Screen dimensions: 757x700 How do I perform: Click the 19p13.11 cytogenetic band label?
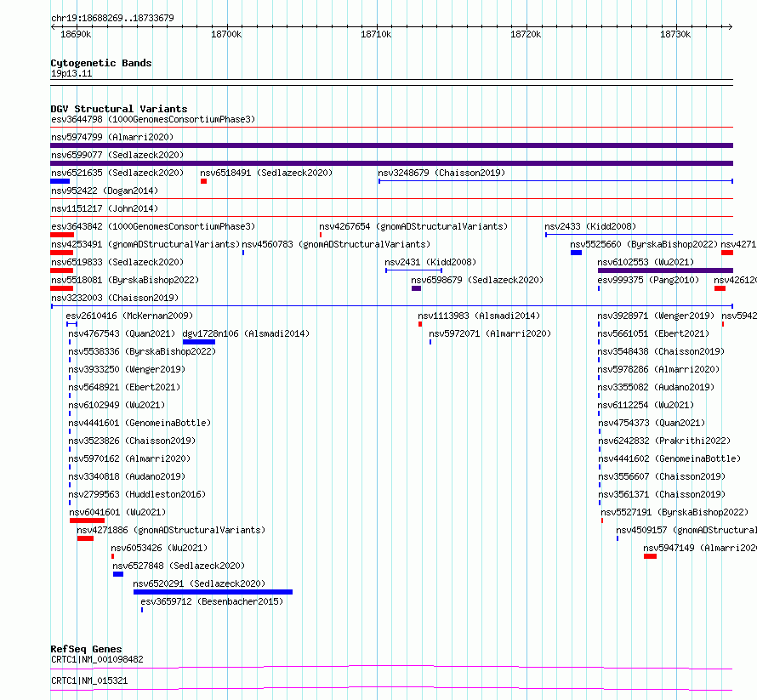(71, 73)
